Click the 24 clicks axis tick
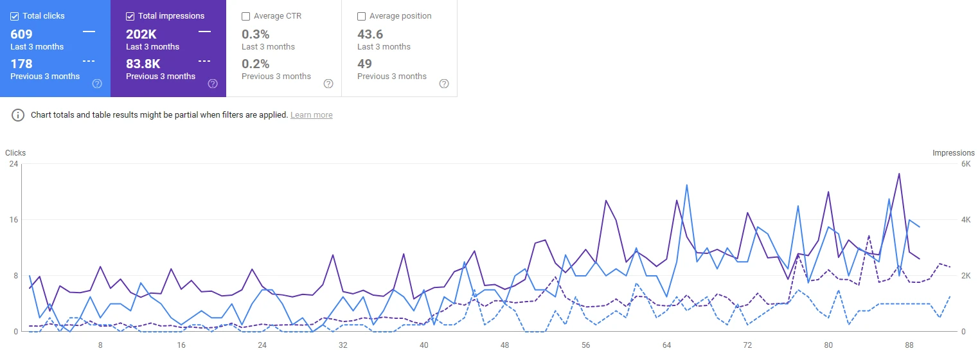Viewport: 980px width, 362px height. pos(13,164)
